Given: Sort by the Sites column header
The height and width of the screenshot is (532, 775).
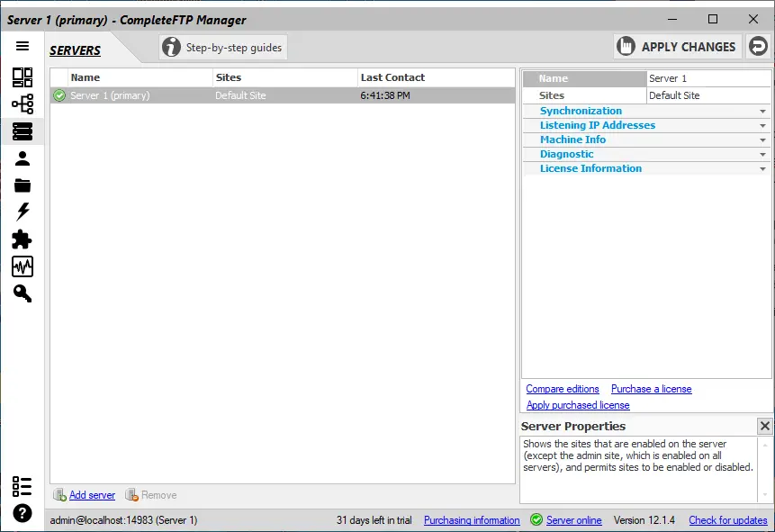Looking at the screenshot, I should [285, 77].
